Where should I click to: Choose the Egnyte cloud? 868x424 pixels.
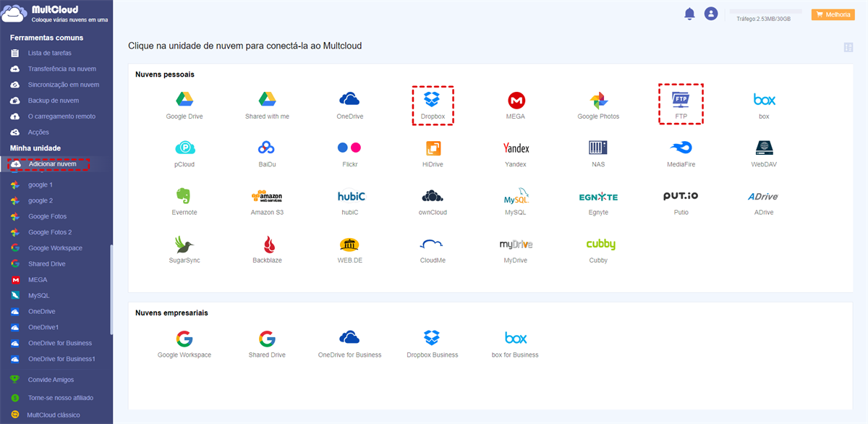[x=598, y=201]
